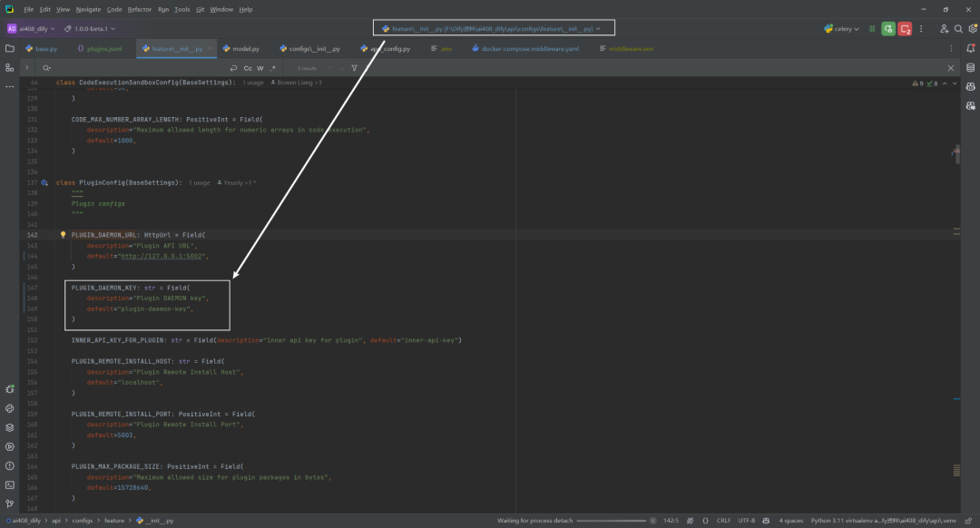
Task: Toggle Regex option in search bar
Action: (272, 68)
